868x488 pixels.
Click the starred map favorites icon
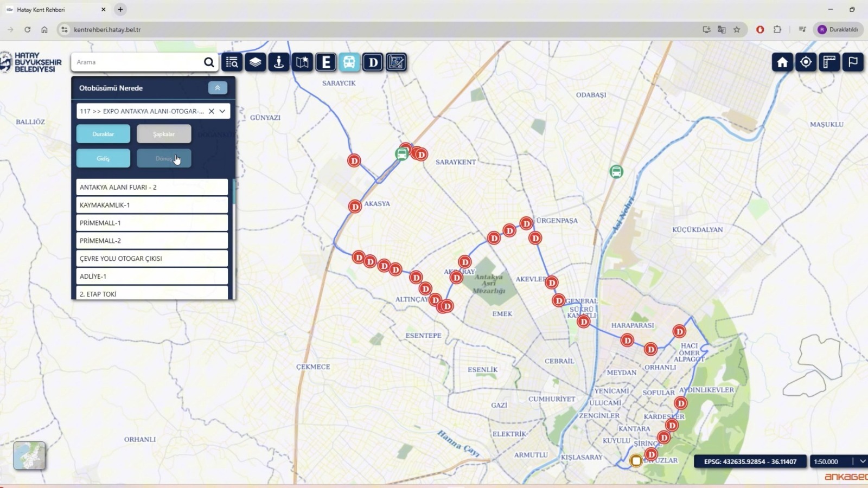(x=302, y=62)
